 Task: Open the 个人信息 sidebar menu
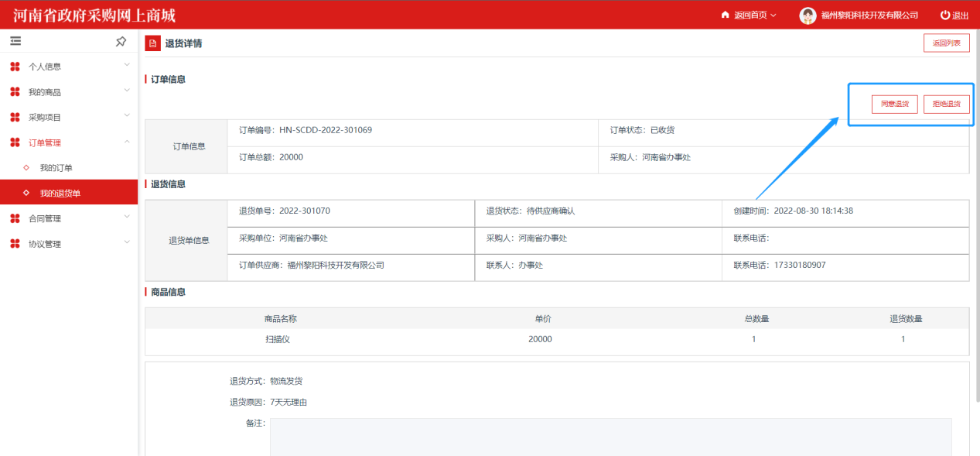[69, 67]
